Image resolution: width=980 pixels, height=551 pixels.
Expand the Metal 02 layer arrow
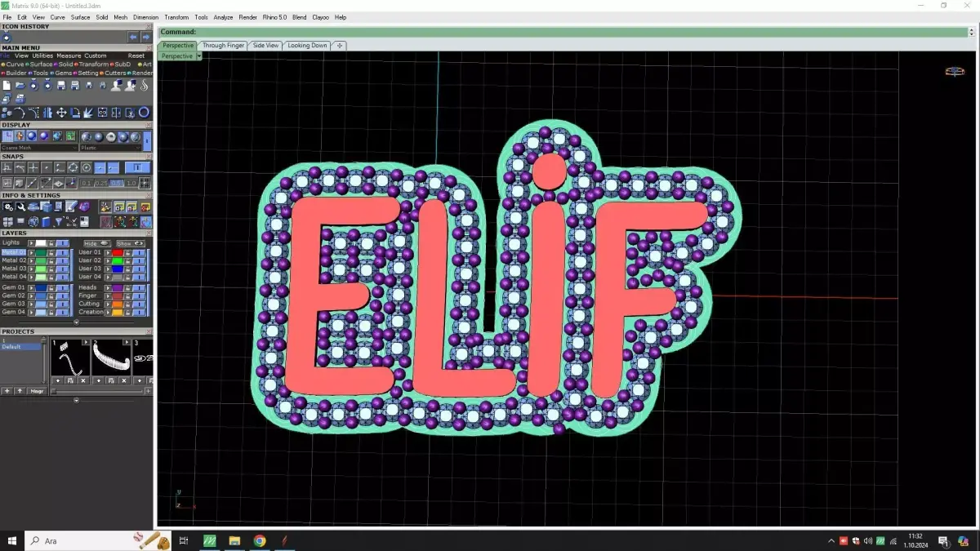pyautogui.click(x=31, y=261)
